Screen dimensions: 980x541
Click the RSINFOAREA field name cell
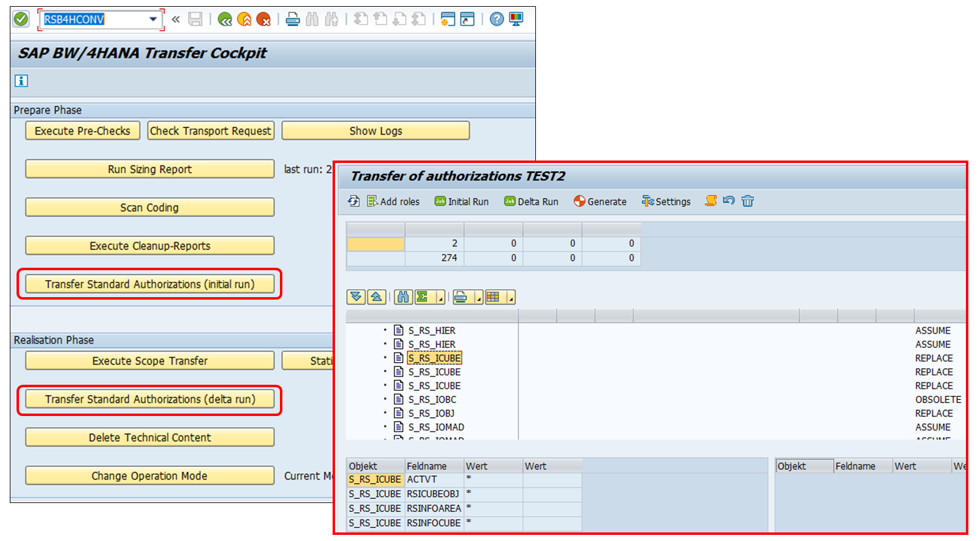[434, 509]
